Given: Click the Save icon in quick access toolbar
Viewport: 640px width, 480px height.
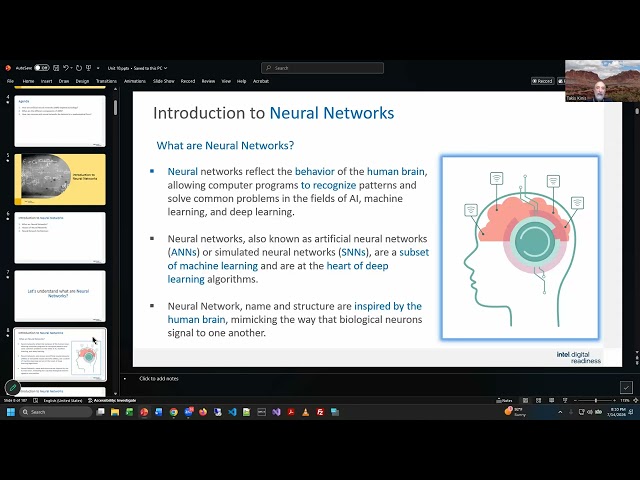Looking at the screenshot, I should pyautogui.click(x=56, y=68).
